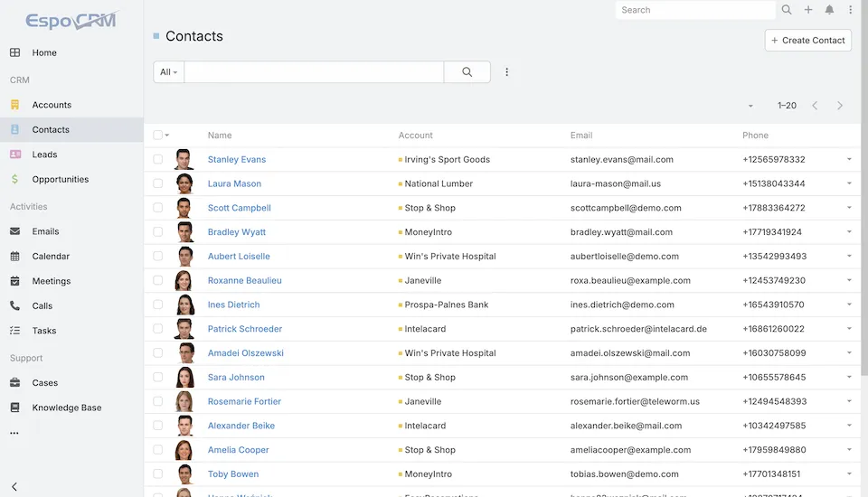Expand row actions dropdown for Laura Mason
The image size is (868, 497).
pos(849,183)
